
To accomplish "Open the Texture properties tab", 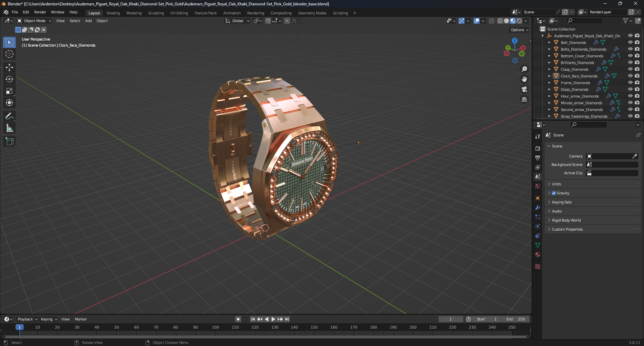I will tap(538, 267).
